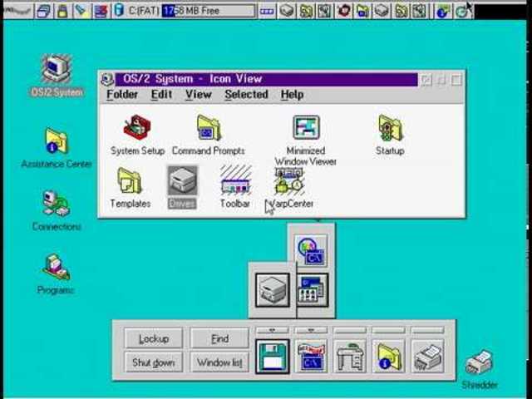Select the Toolbar icon in OS/2 System window
The image size is (532, 399).
[235, 180]
